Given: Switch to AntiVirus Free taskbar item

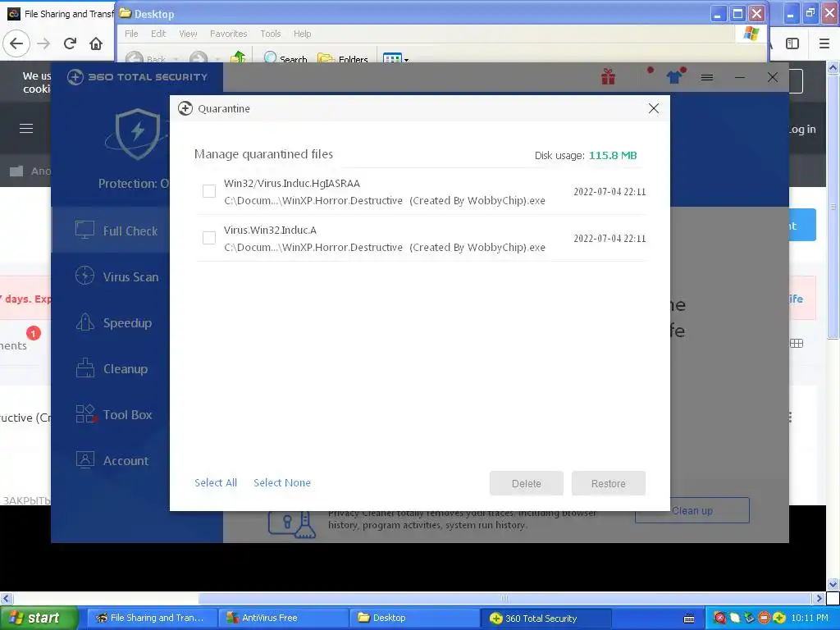Looking at the screenshot, I should tap(284, 618).
